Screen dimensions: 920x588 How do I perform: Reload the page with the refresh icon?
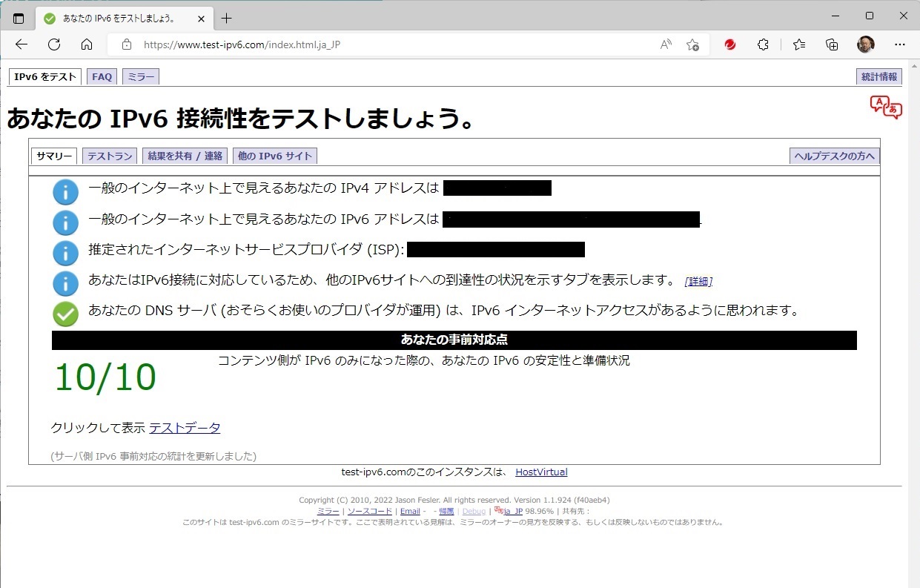pos(54,44)
